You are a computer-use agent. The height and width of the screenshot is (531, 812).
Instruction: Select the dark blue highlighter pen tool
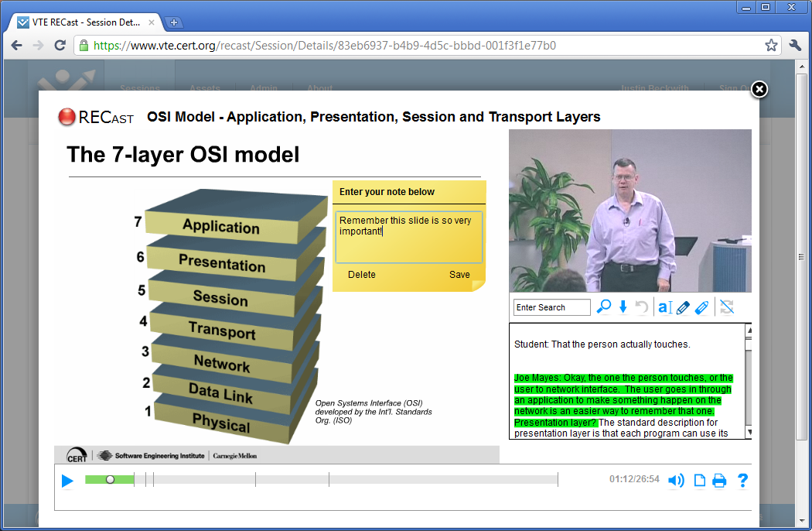pos(683,307)
